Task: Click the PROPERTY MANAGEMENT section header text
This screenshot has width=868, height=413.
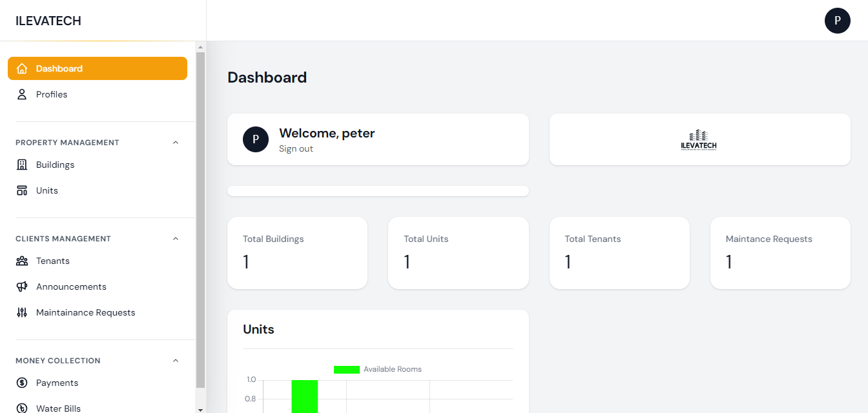Action: click(67, 143)
